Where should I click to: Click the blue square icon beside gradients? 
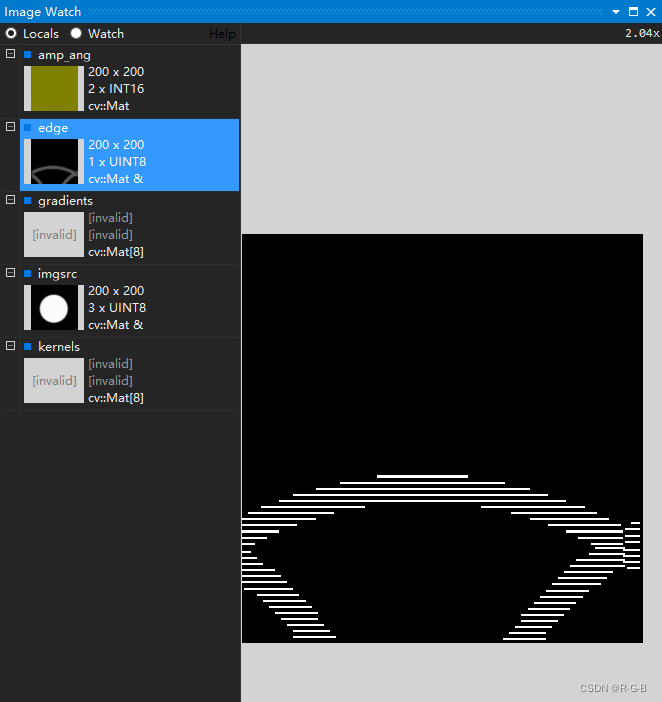tap(27, 201)
